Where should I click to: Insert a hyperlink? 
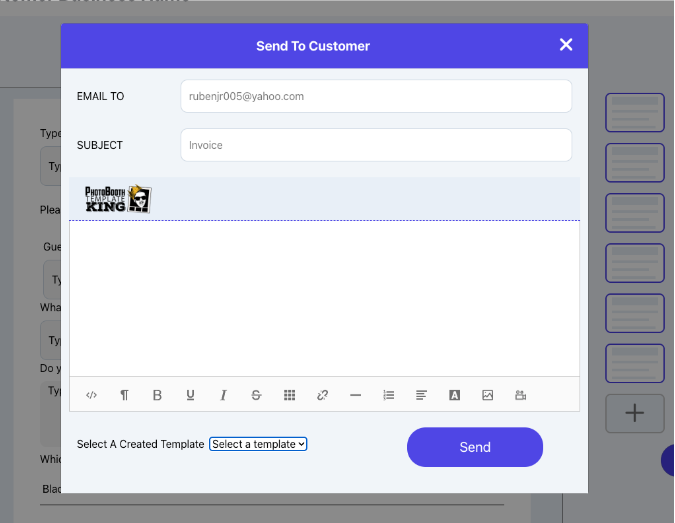pos(322,395)
